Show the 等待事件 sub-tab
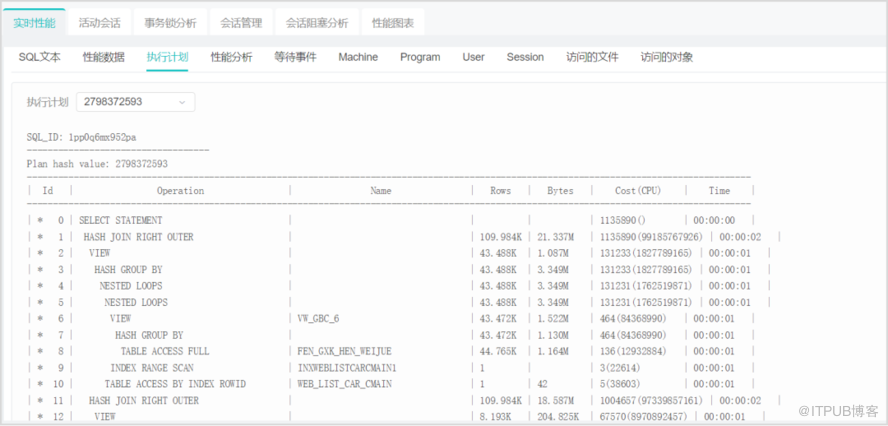888x426 pixels. 295,58
